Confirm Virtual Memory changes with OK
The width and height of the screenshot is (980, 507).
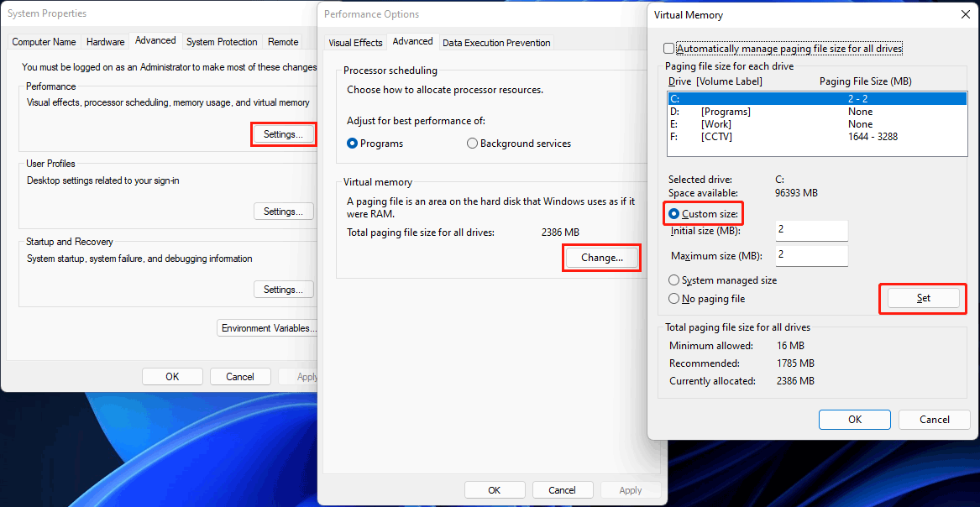(x=854, y=420)
